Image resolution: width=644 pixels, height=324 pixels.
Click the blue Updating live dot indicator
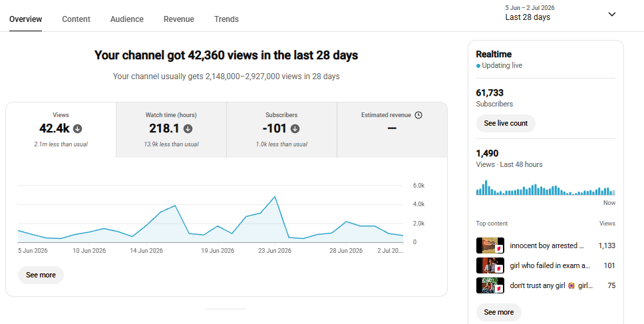(478, 66)
